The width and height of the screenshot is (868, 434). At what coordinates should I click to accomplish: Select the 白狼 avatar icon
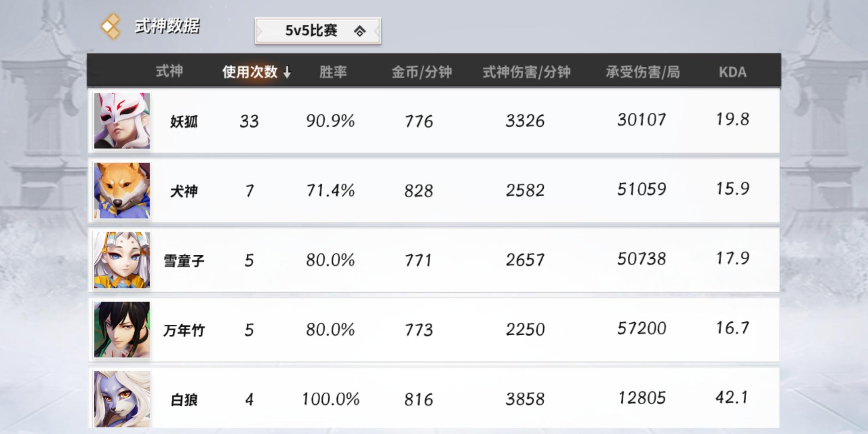122,399
